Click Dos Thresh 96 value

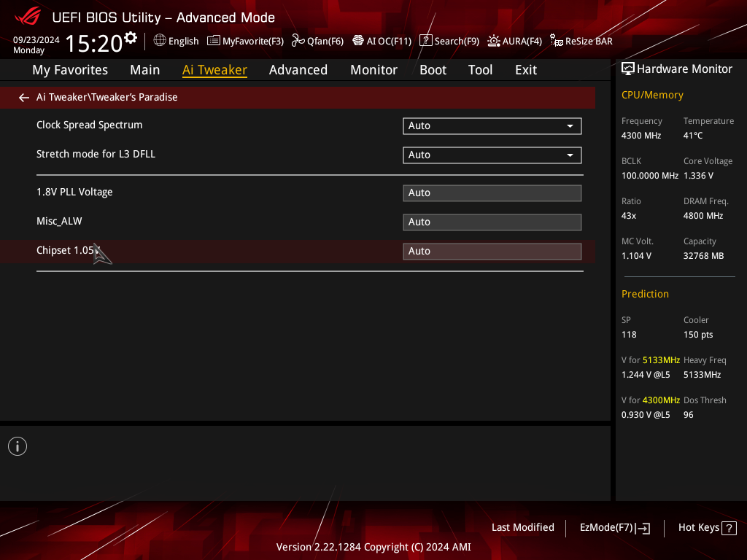point(689,415)
